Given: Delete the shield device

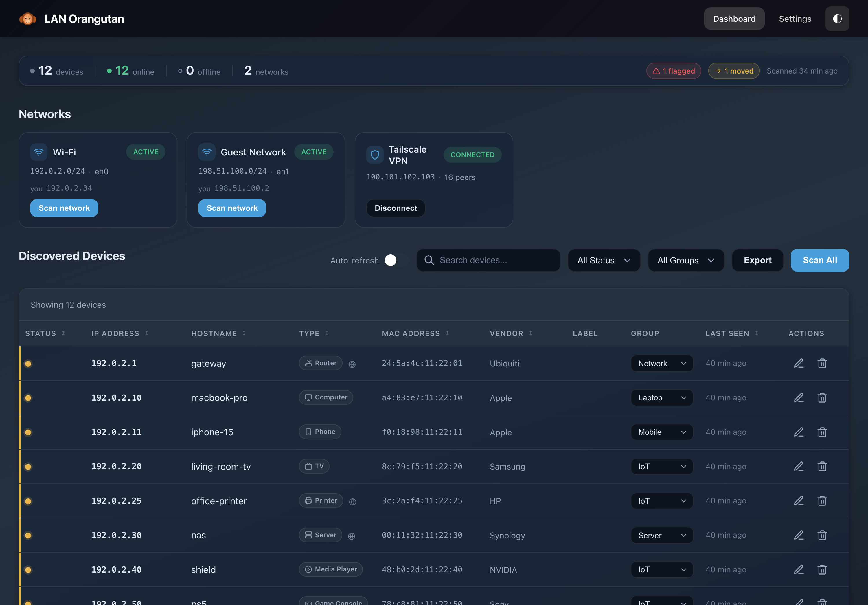Looking at the screenshot, I should pyautogui.click(x=822, y=570).
